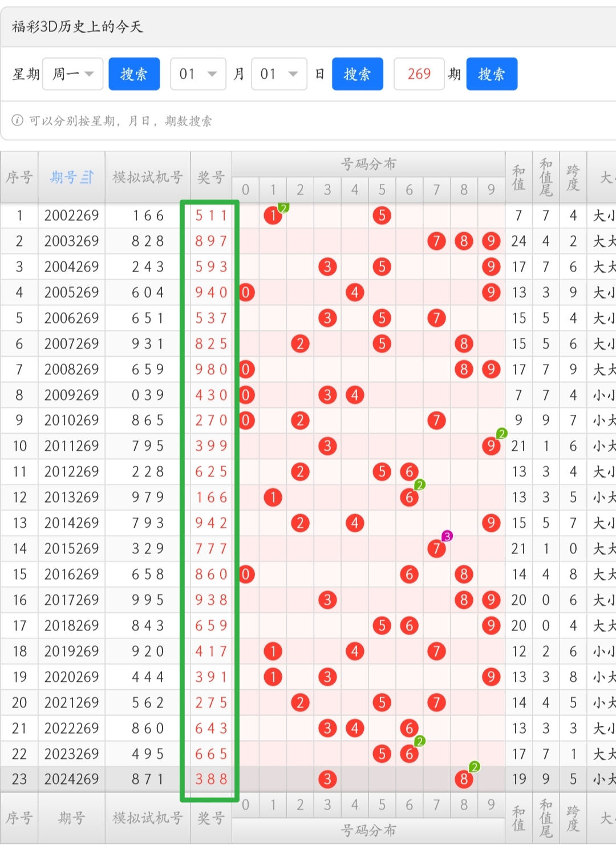Click bottom 奖号 footer header
Screen dimensions: 616x853
coord(211,819)
